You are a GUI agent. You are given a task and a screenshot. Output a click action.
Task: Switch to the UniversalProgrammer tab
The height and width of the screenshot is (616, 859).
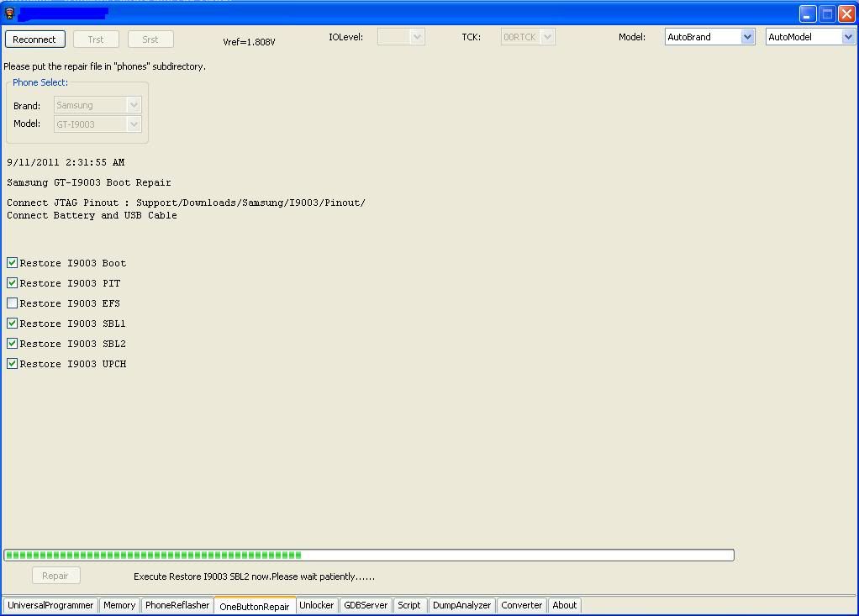[50, 605]
